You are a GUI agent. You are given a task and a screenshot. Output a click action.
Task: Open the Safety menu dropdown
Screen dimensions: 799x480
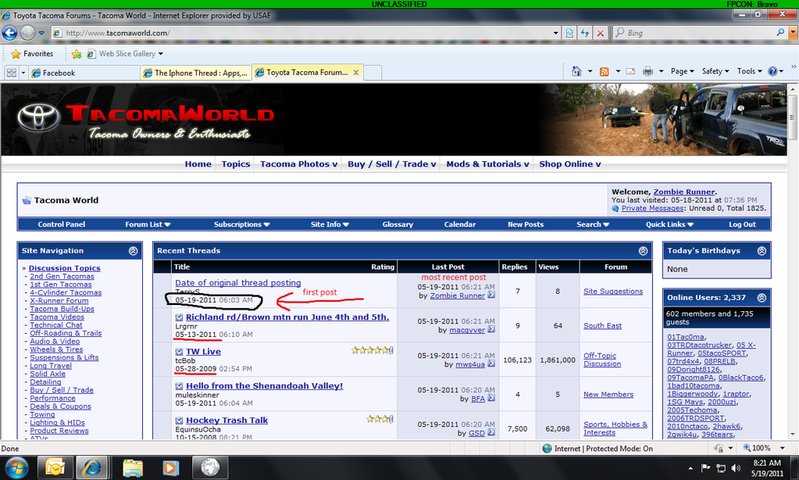point(715,71)
